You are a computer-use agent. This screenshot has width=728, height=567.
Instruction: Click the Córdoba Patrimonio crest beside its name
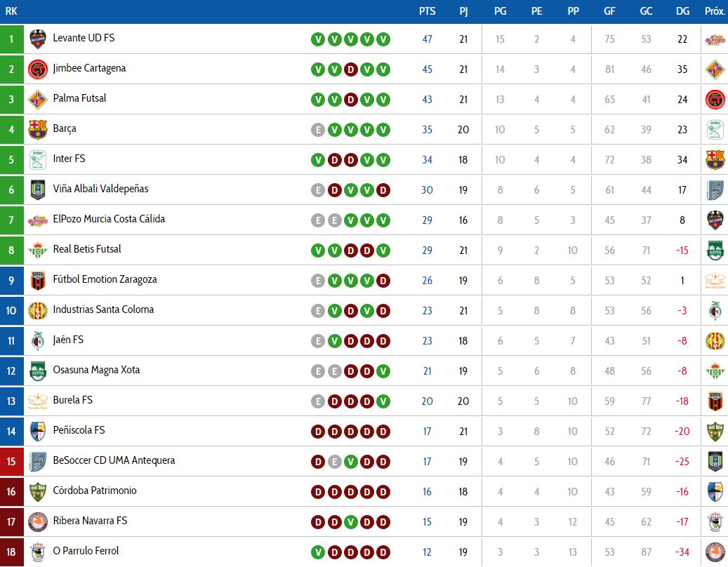coord(38,491)
